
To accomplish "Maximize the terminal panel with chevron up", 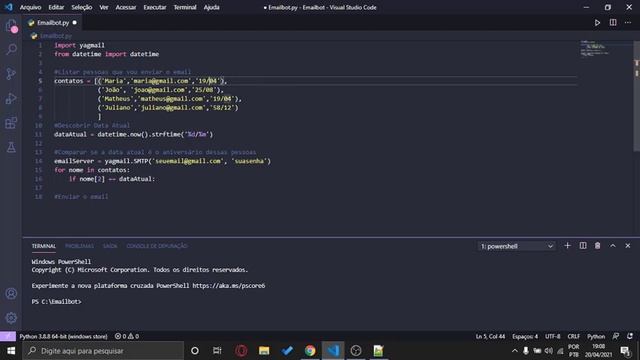I will pyautogui.click(x=613, y=246).
